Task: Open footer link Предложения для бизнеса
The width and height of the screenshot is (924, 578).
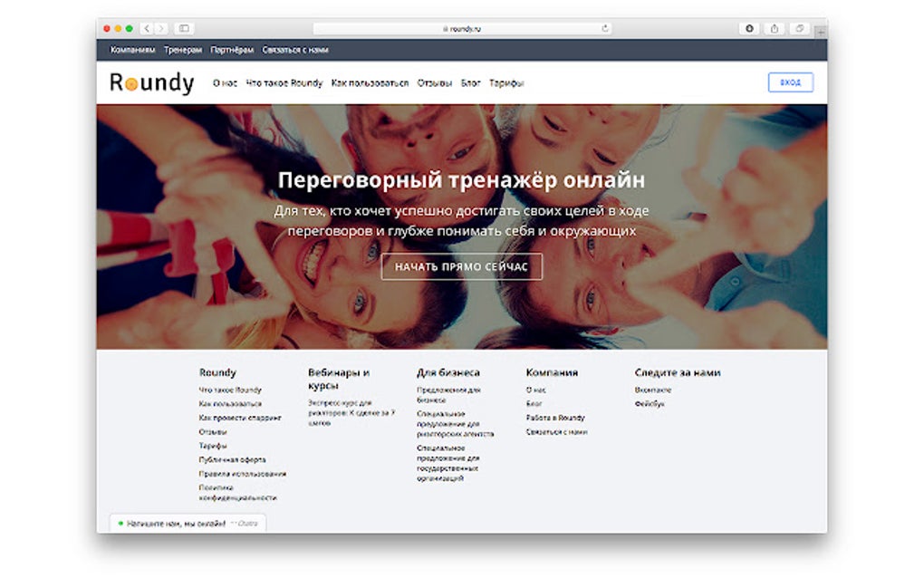Action: click(448, 395)
